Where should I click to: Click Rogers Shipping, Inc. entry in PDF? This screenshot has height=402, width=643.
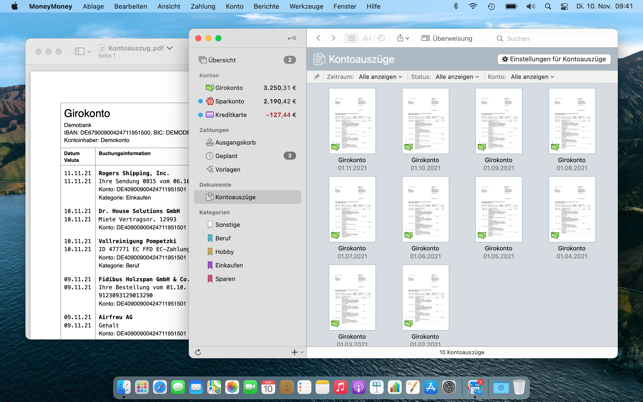coord(134,173)
